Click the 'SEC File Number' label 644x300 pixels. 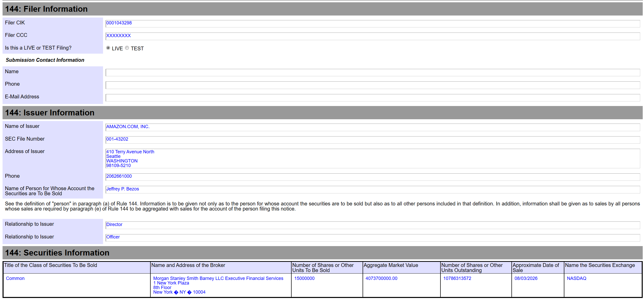coord(25,139)
